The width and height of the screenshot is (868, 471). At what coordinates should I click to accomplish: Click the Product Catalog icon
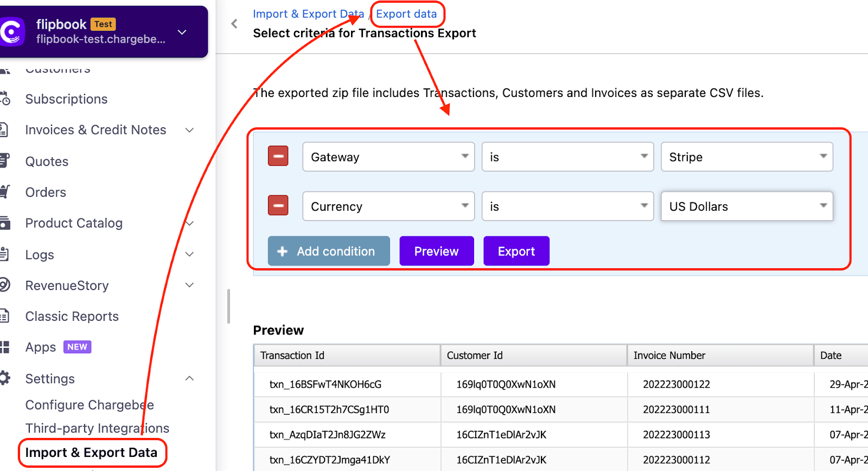tap(5, 223)
